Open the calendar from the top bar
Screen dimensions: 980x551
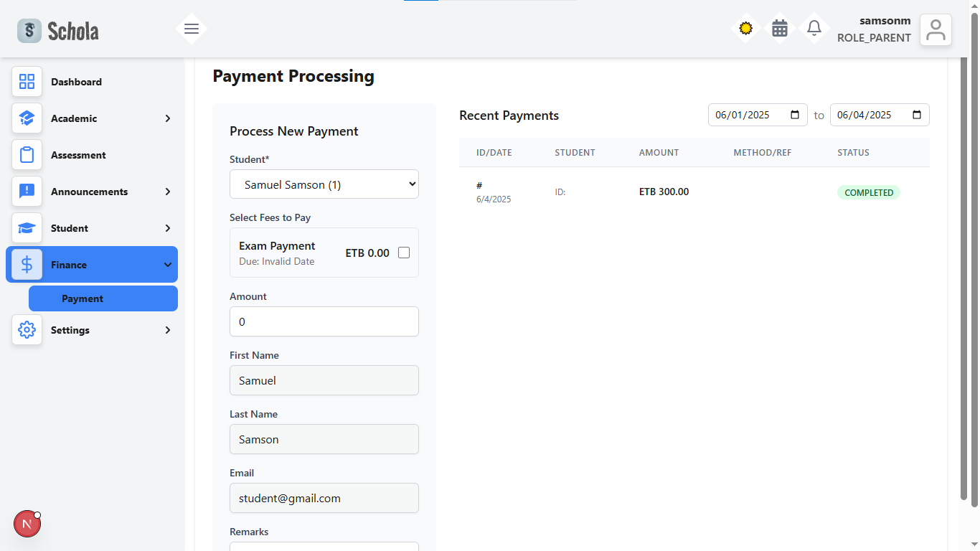[x=780, y=28]
